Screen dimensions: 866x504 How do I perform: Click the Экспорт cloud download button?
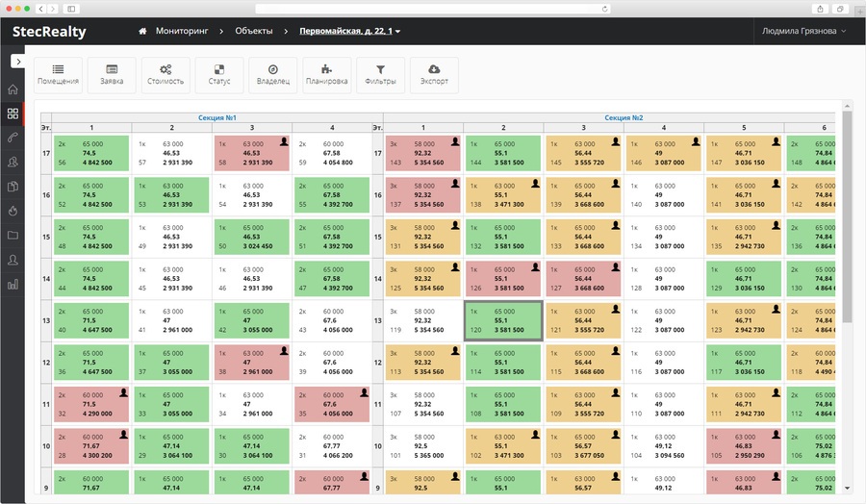pyautogui.click(x=434, y=75)
